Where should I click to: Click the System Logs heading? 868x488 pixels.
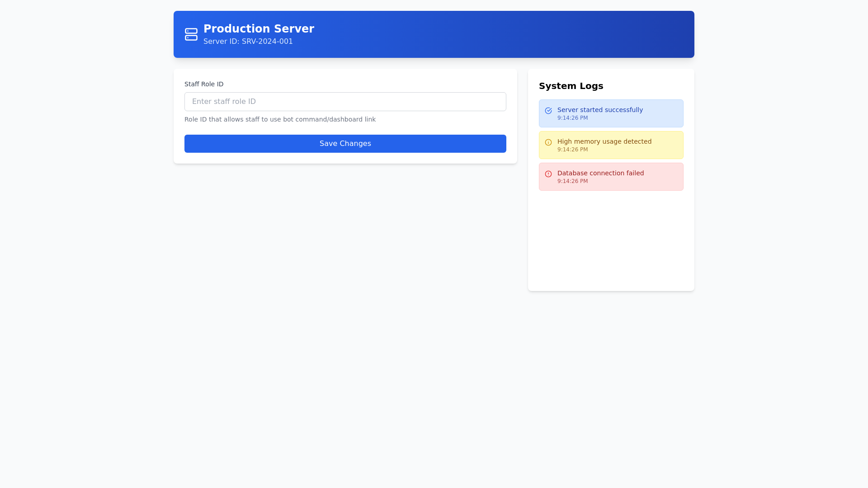click(571, 86)
